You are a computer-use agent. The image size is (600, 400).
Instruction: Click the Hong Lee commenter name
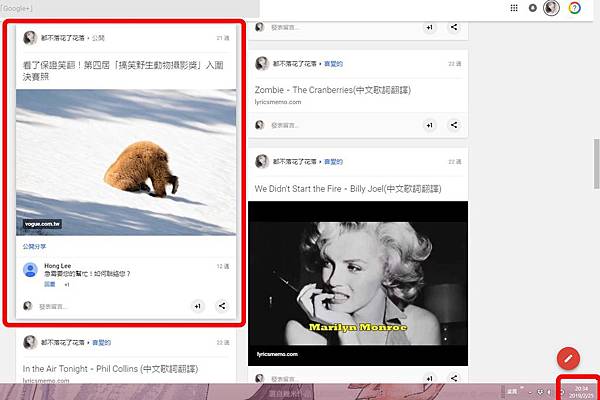click(57, 266)
